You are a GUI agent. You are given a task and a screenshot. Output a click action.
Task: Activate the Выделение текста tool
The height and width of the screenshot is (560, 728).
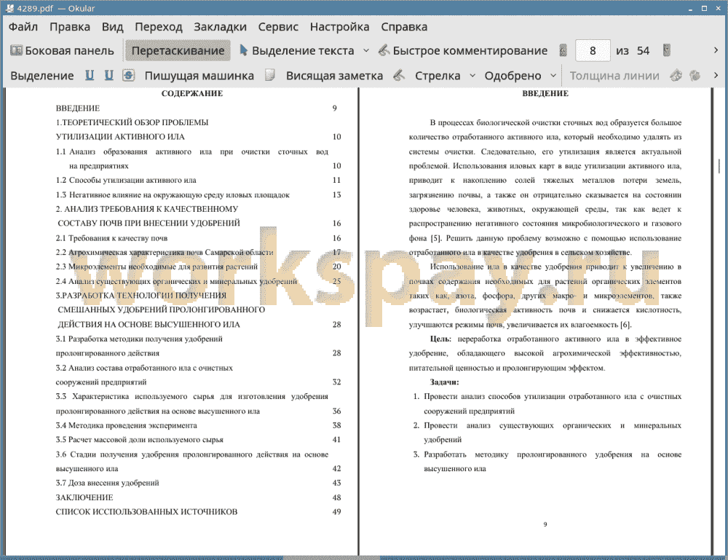(296, 51)
